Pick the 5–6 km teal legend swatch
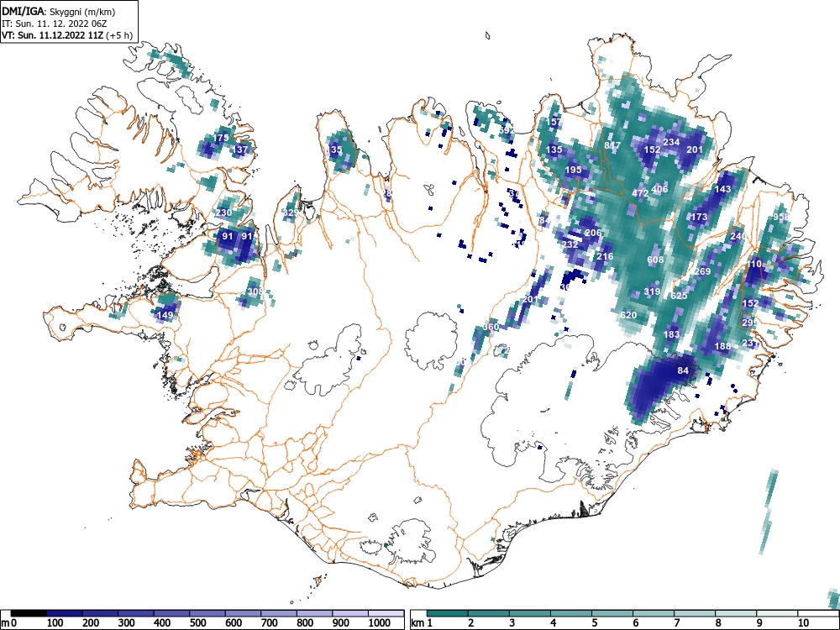This screenshot has width=840, height=630. click(612, 613)
